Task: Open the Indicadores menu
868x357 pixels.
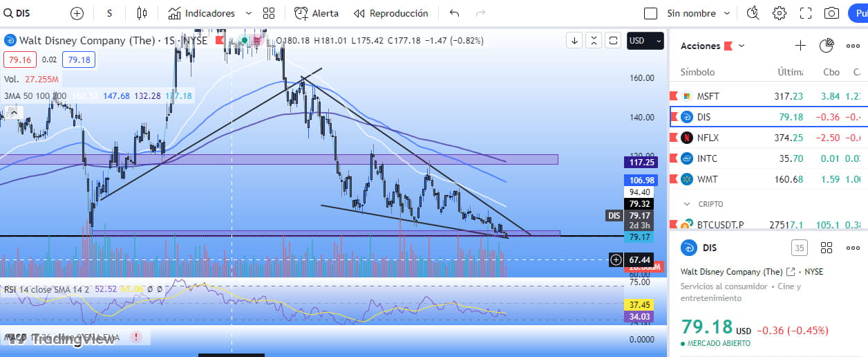Action: 202,13
